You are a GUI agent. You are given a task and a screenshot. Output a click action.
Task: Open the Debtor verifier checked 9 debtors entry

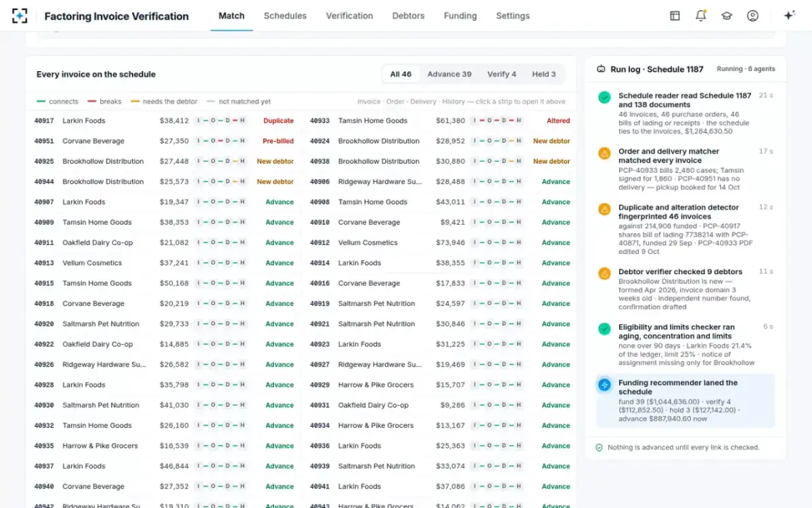click(685, 289)
